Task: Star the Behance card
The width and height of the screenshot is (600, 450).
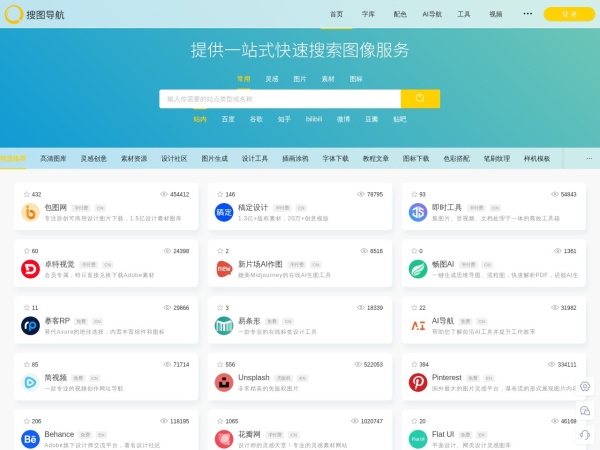Action: pos(26,421)
